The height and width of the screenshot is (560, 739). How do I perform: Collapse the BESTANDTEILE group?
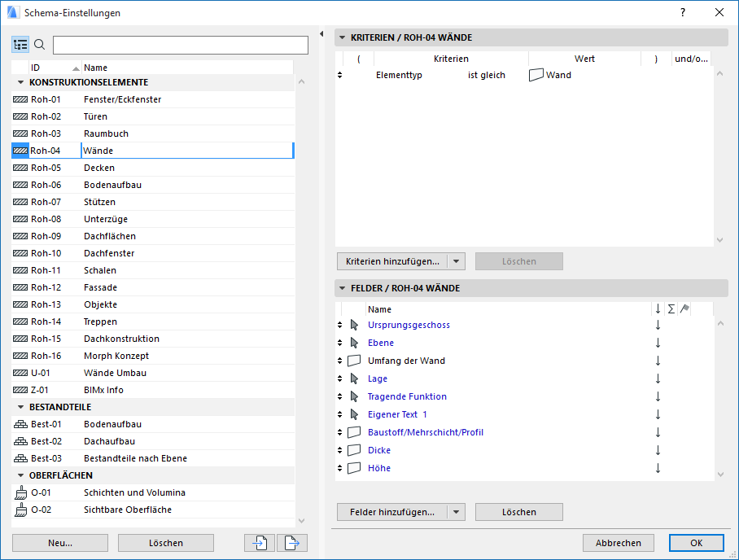[x=20, y=407]
